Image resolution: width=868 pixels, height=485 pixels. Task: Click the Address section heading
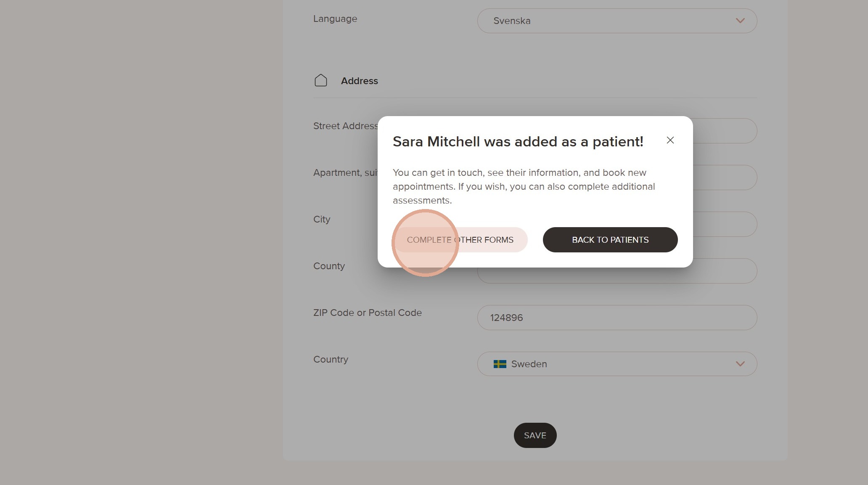(359, 81)
